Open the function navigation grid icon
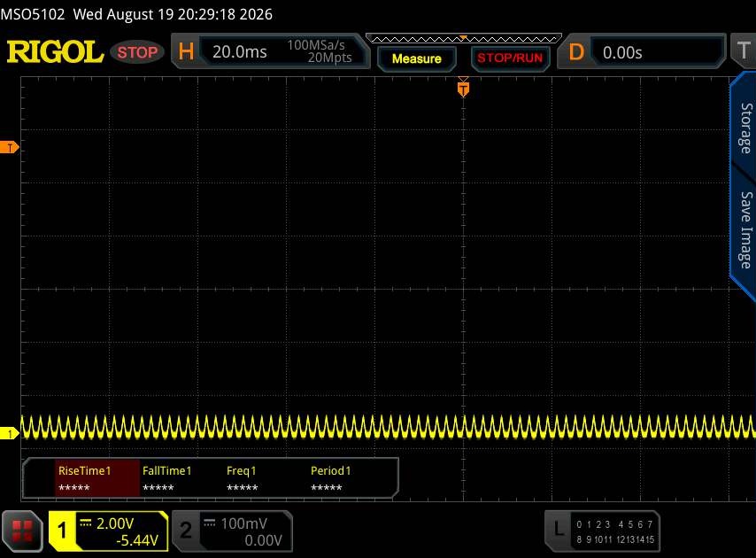The image size is (756, 558). [22, 531]
